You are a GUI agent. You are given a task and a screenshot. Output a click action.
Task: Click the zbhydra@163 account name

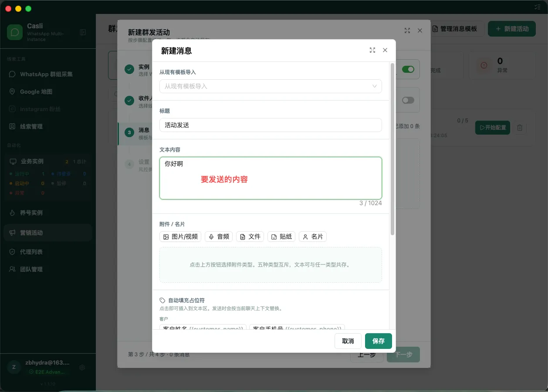tap(47, 362)
